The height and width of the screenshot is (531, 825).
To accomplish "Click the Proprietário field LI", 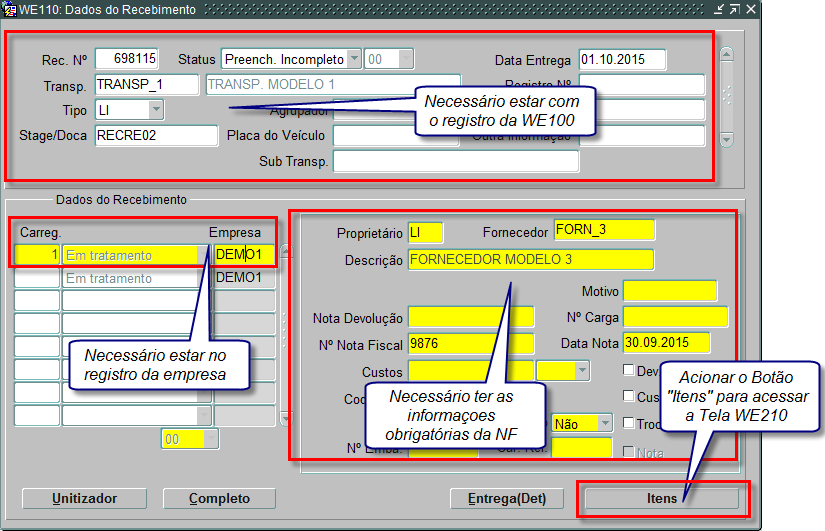I will click(425, 233).
